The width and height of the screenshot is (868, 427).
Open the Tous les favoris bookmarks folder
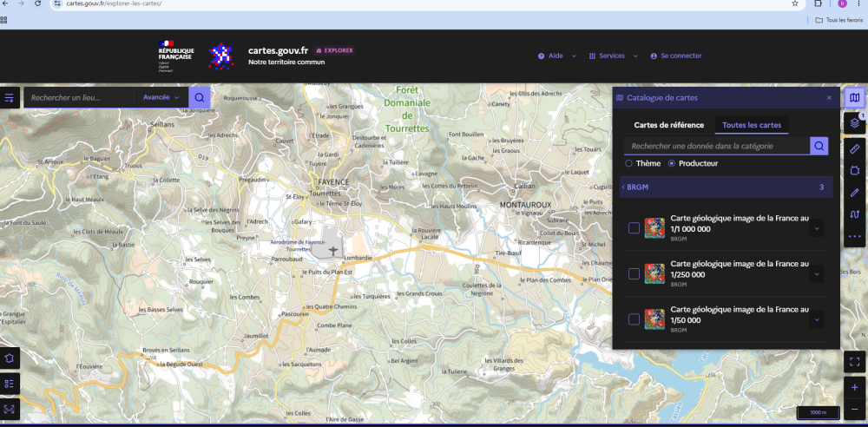pyautogui.click(x=838, y=20)
